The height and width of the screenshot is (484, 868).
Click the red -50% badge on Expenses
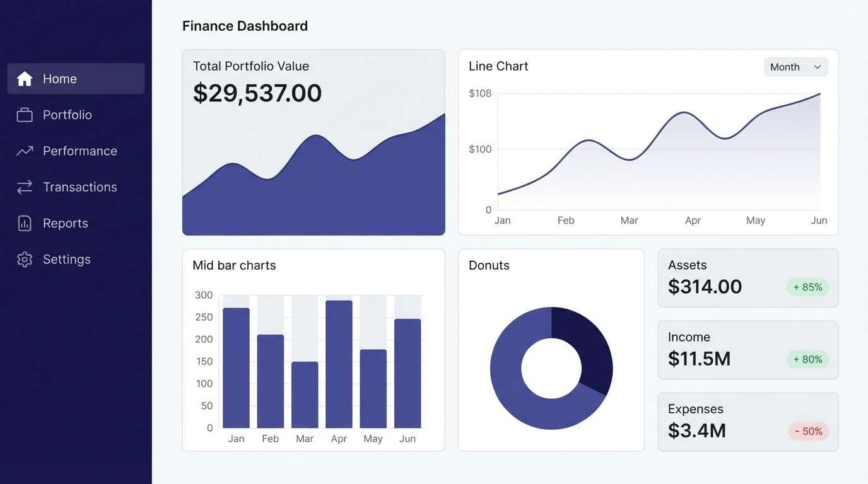pyautogui.click(x=808, y=431)
